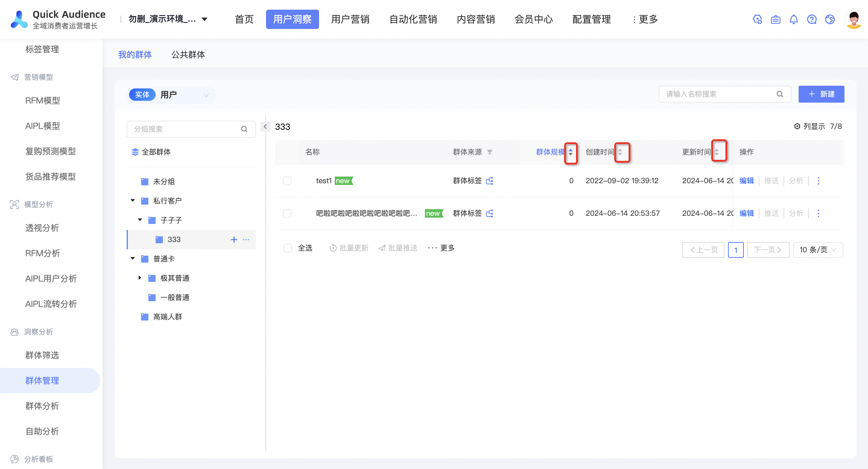Screen dimensions: 868x469
Task: Open vertical dots menu for test1 row
Action: click(819, 181)
